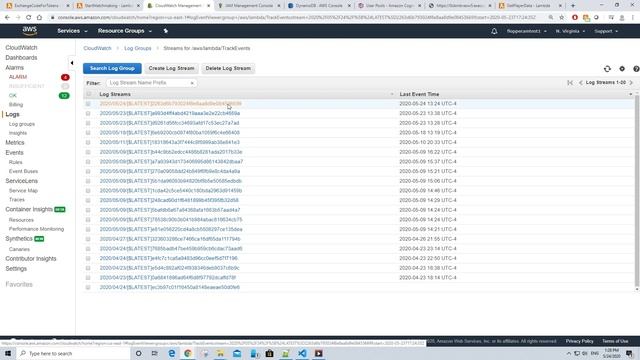Click the log streams vertical scrollbar

pyautogui.click(x=637, y=191)
